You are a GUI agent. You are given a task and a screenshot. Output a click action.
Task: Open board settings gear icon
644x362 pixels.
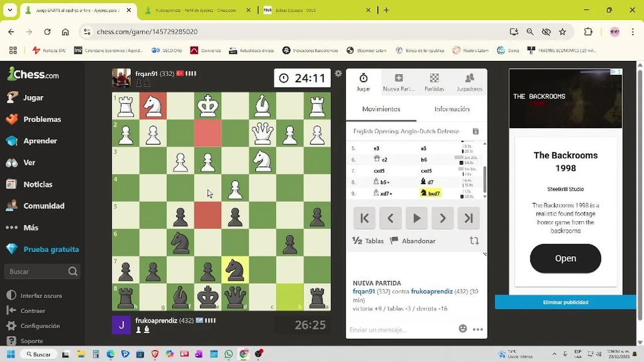coord(338,73)
